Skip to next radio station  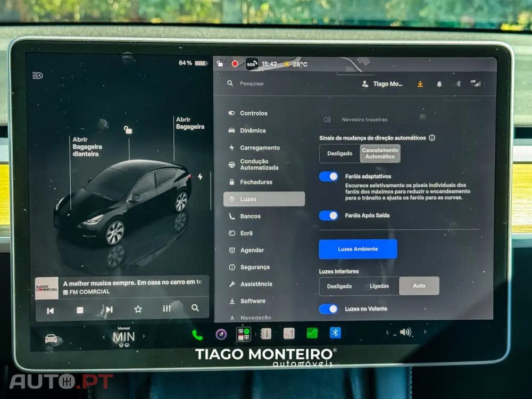pos(109,310)
